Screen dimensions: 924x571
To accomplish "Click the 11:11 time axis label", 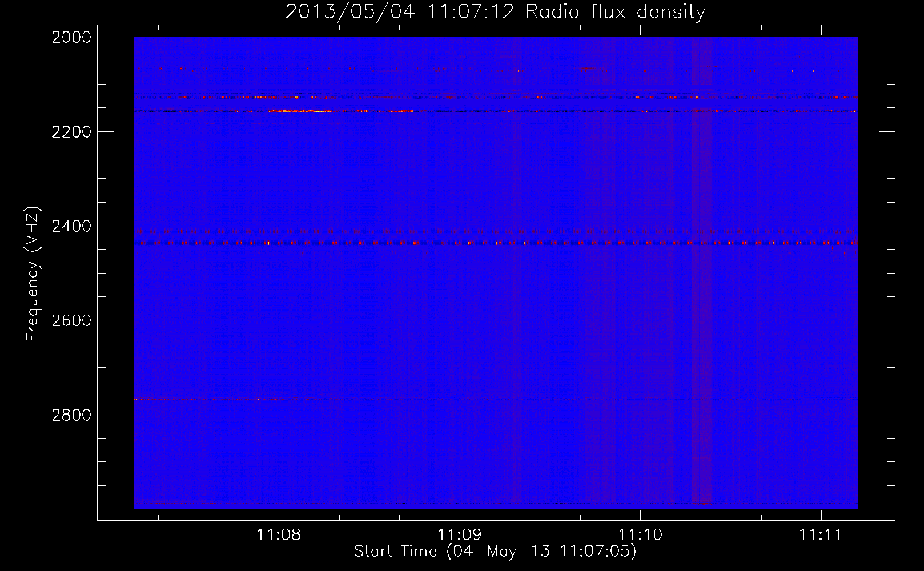I will pos(821,535).
